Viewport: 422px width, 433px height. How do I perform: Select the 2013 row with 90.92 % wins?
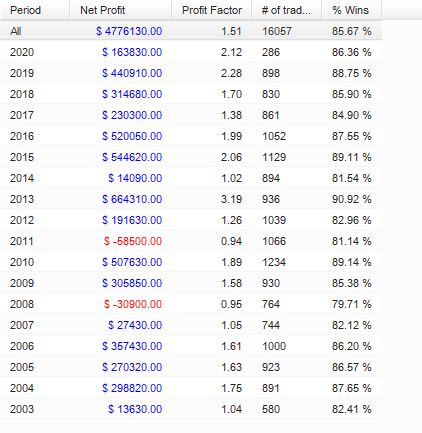point(191,199)
